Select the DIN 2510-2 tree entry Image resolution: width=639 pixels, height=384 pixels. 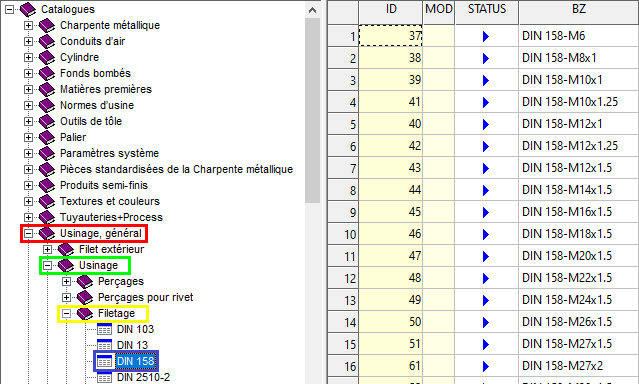(x=143, y=377)
